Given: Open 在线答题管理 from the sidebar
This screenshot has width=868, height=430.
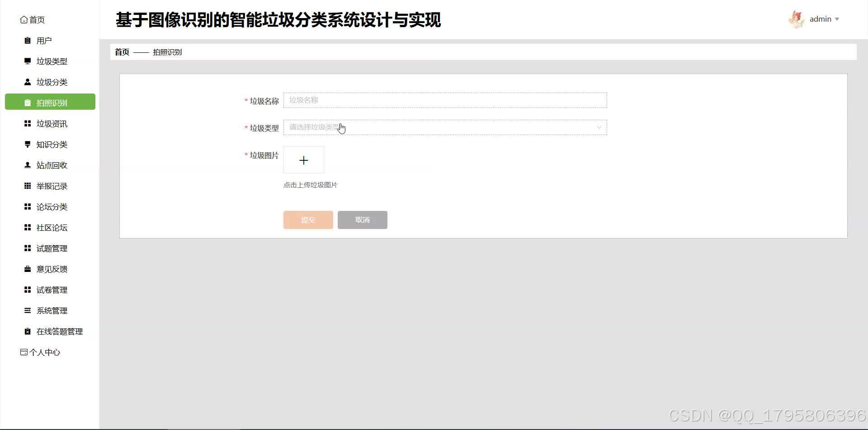Looking at the screenshot, I should [x=59, y=331].
